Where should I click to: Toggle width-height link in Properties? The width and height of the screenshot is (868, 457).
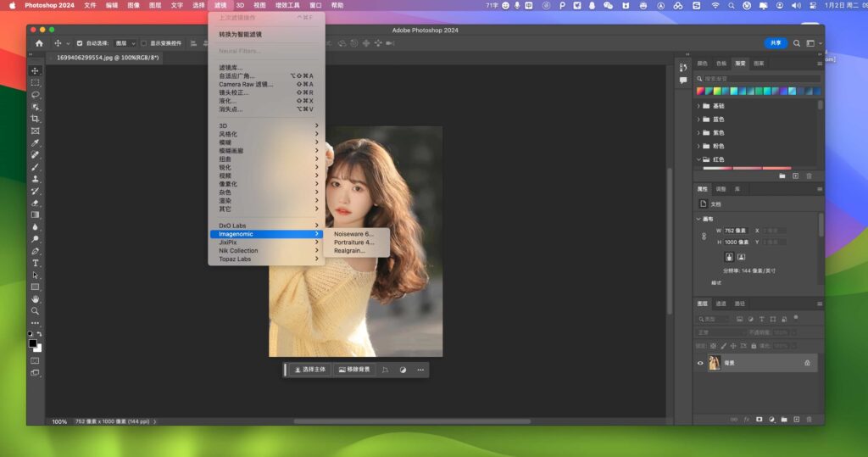click(x=704, y=236)
